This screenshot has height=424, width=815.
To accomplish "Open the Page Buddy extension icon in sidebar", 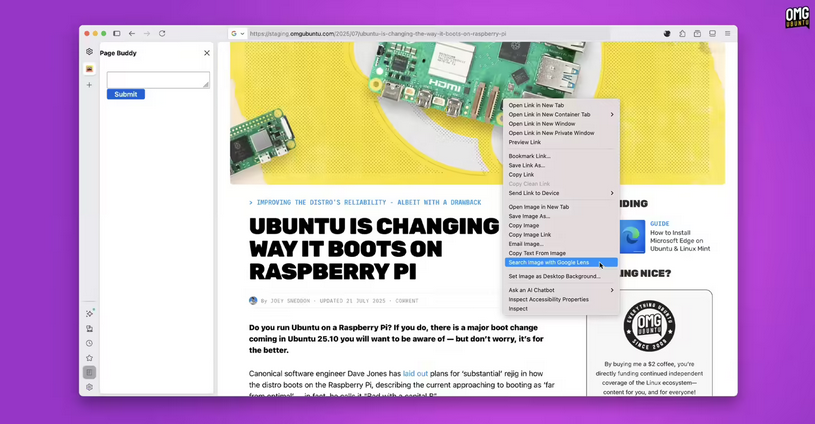I will point(89,69).
